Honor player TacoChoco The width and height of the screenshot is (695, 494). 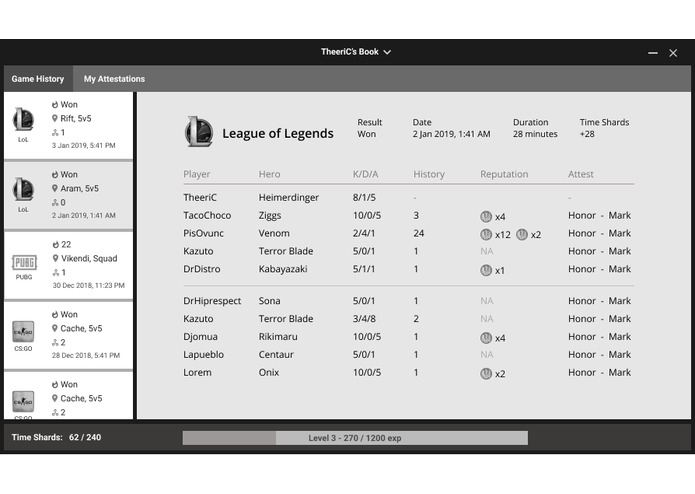click(x=582, y=215)
